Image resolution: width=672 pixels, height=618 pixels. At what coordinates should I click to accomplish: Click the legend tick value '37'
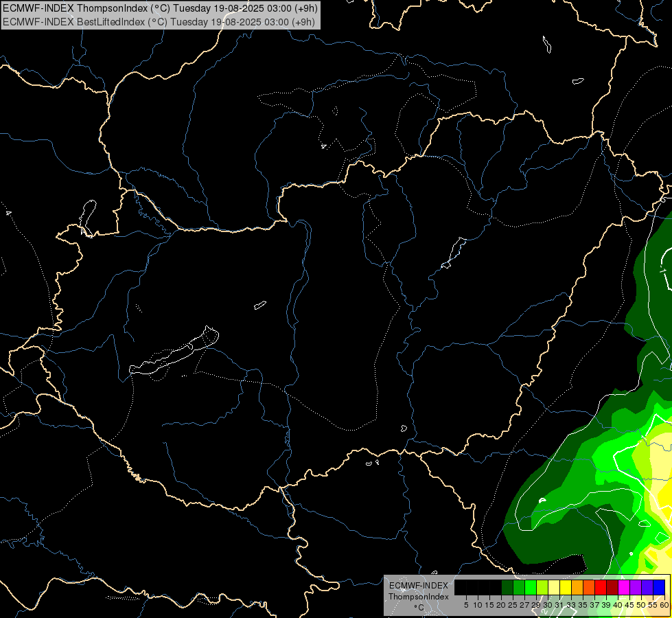click(x=594, y=605)
